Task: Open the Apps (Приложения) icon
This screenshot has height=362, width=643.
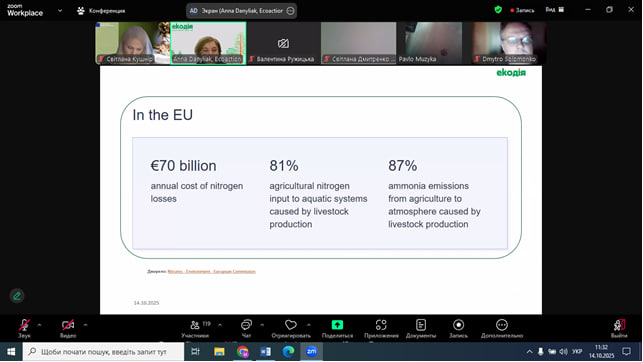Action: pos(381,325)
